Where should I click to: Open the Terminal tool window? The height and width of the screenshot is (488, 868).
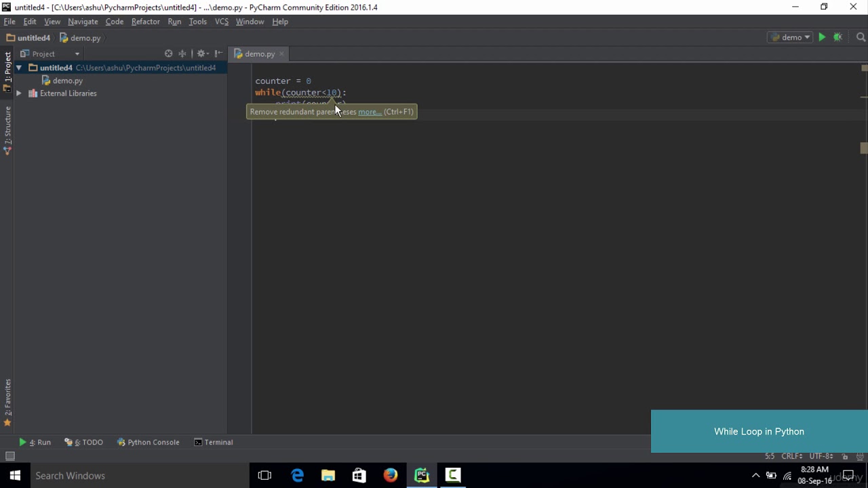click(213, 442)
